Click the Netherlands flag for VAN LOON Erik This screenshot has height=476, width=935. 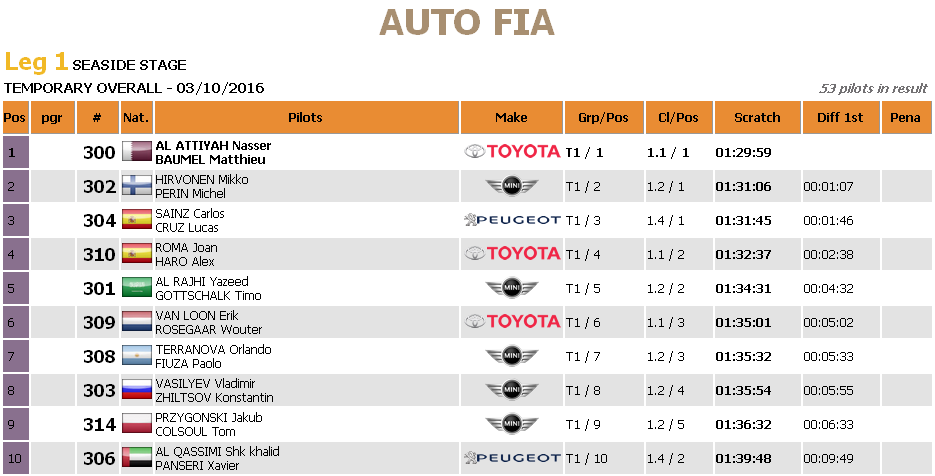point(135,322)
